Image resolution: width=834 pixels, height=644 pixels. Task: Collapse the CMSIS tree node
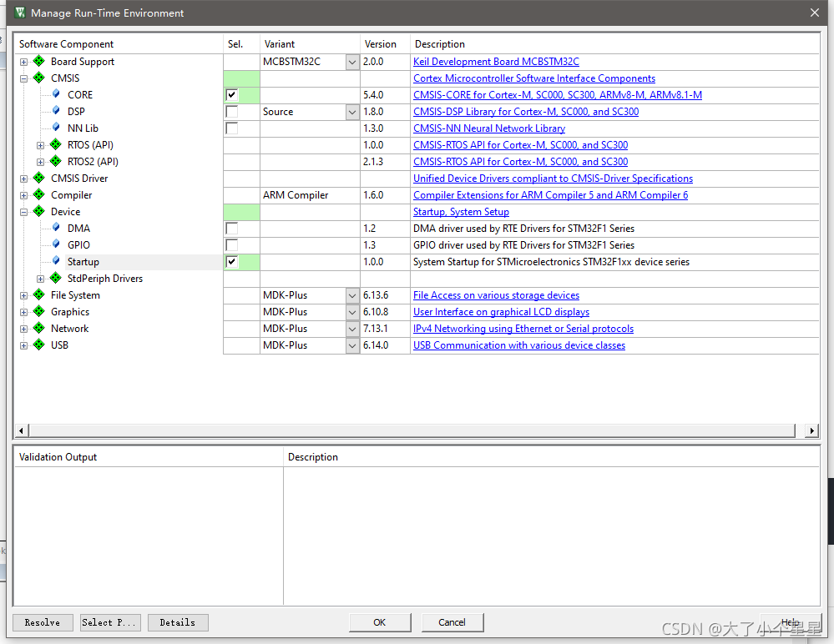click(x=23, y=78)
